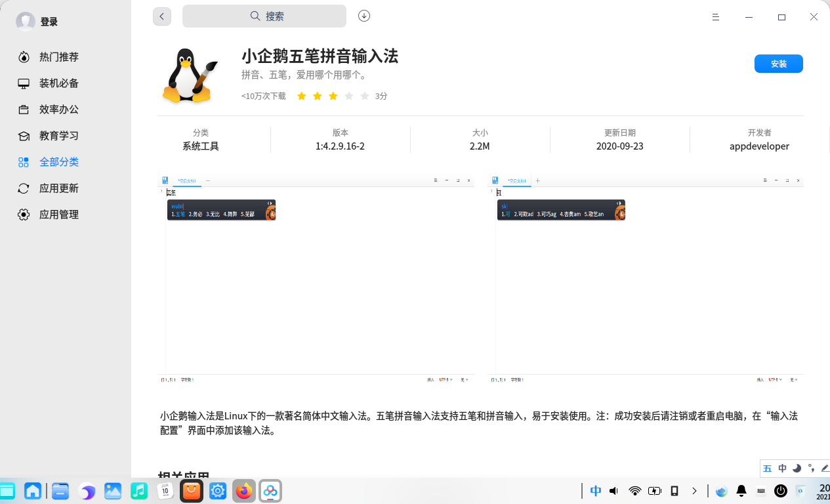This screenshot has height=504, width=830.
Task: Click the size value 2.2M
Action: 480,146
